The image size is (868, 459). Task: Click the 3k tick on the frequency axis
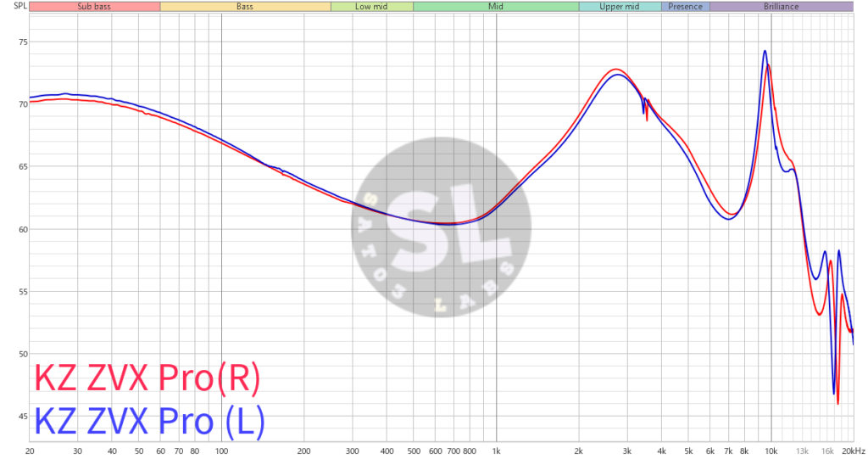[x=626, y=451]
